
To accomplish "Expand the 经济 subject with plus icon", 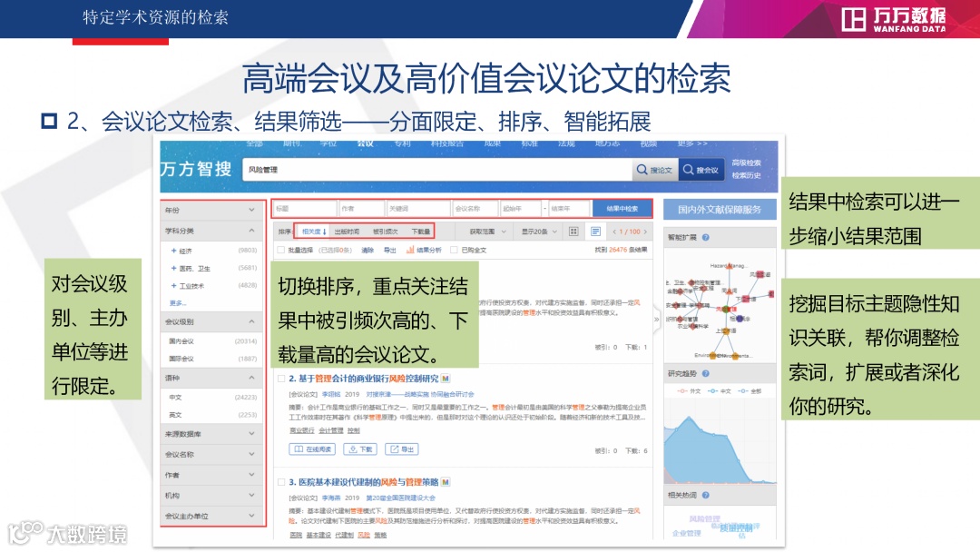I will point(173,250).
